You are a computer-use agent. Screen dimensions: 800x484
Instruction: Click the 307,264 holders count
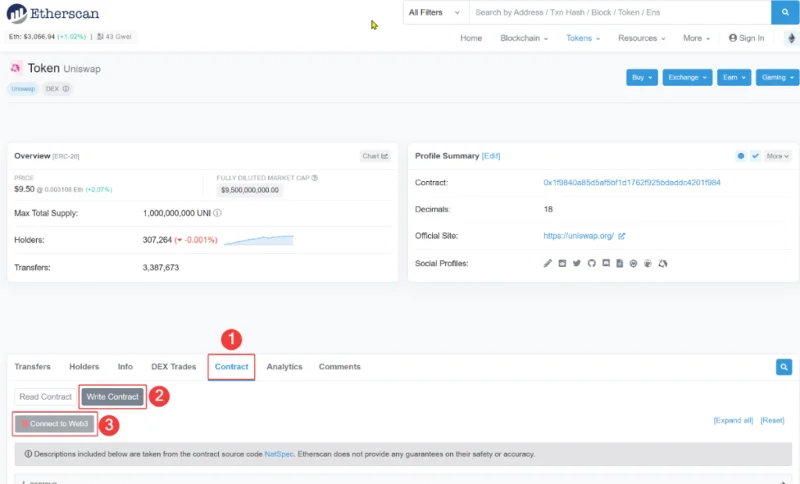click(x=157, y=240)
